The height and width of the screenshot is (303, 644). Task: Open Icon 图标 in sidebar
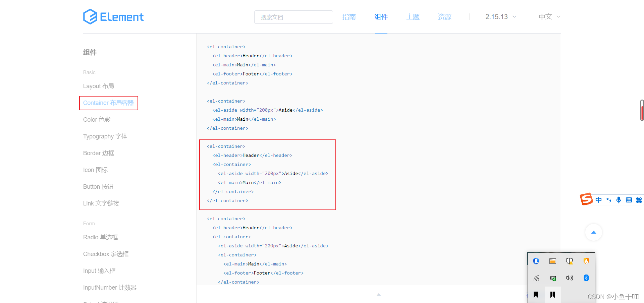(96, 170)
